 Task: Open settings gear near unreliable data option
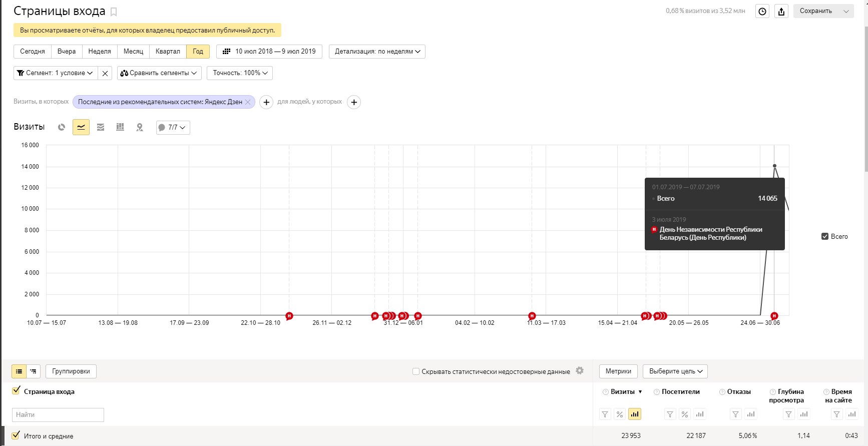[580, 371]
